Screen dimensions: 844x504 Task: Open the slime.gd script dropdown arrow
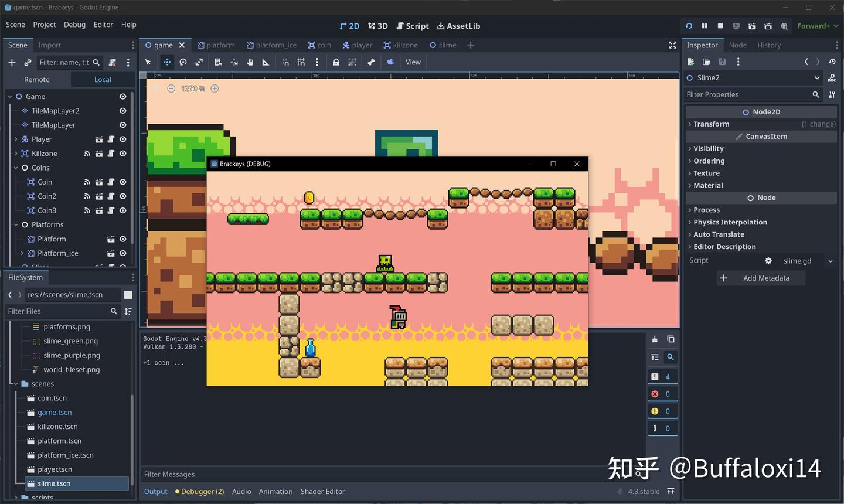coord(831,261)
